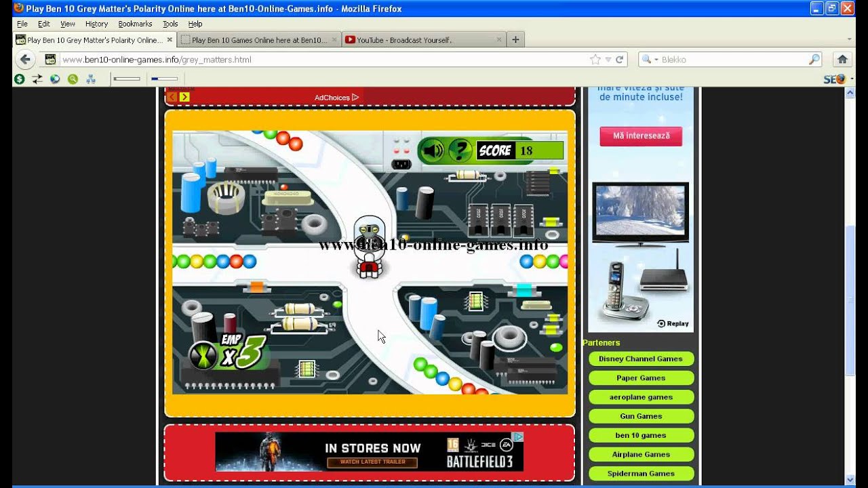Click the ad next arrow button
The image size is (868, 488).
184,97
